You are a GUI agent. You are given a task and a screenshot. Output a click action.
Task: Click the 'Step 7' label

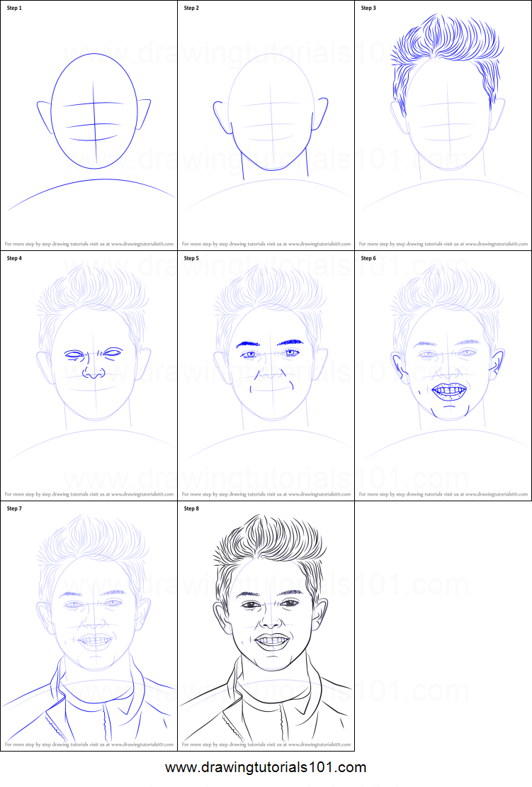[x=14, y=509]
